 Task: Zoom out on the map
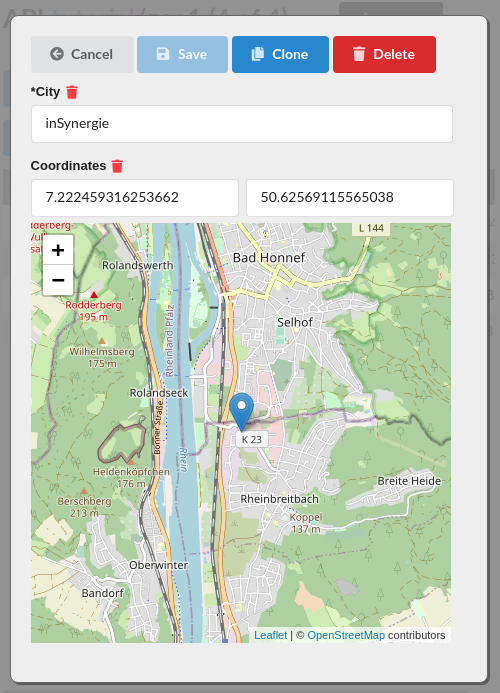[x=58, y=280]
